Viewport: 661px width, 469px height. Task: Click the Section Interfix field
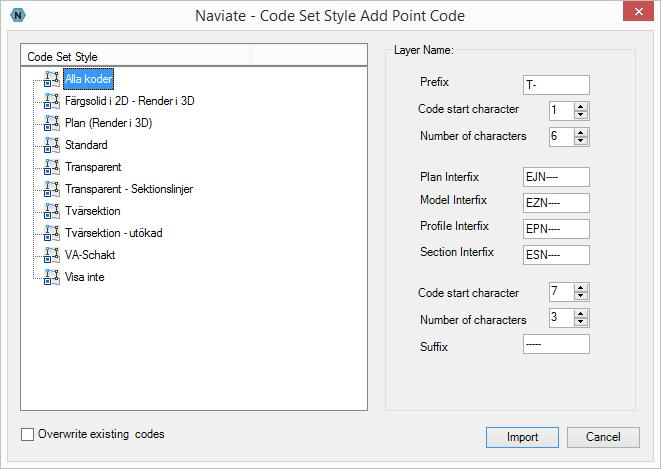click(x=556, y=255)
